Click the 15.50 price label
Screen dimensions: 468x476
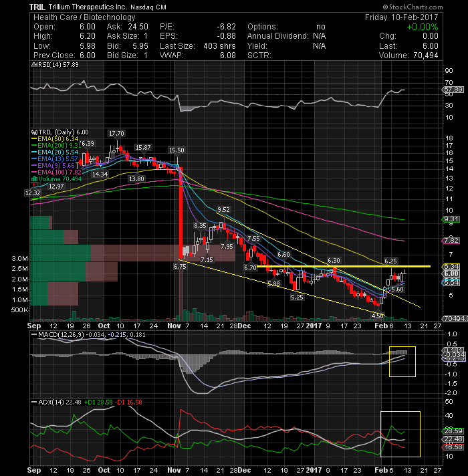(x=177, y=150)
